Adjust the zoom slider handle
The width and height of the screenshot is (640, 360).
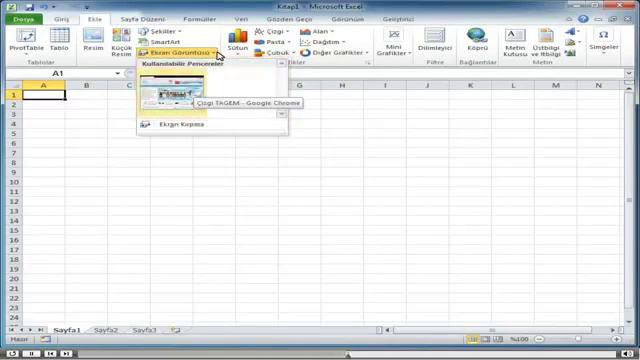coord(578,339)
